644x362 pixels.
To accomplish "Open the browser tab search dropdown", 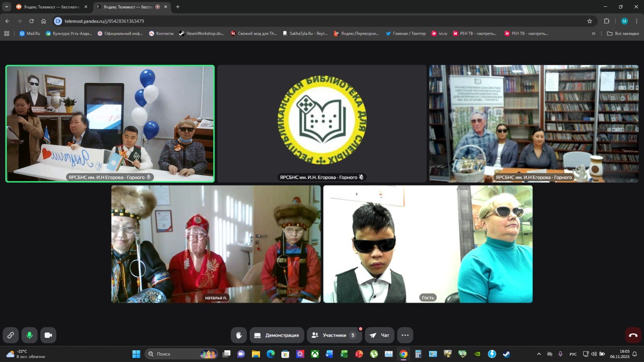I will coord(6,7).
